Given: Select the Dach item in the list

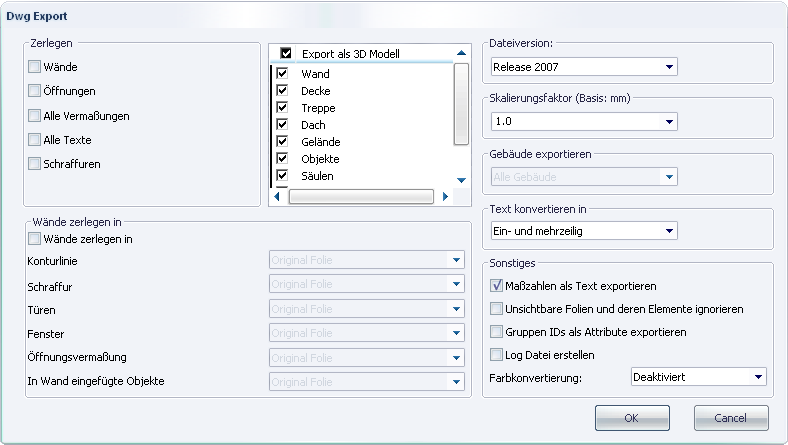Looking at the screenshot, I should (313, 125).
